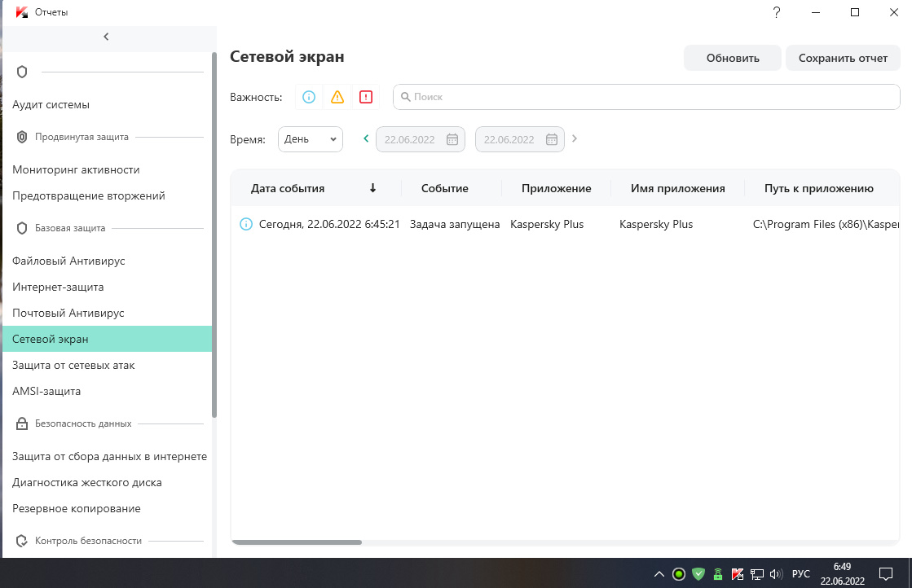Select Сетевой экран in the sidebar
This screenshot has width=912, height=588.
click(x=108, y=339)
